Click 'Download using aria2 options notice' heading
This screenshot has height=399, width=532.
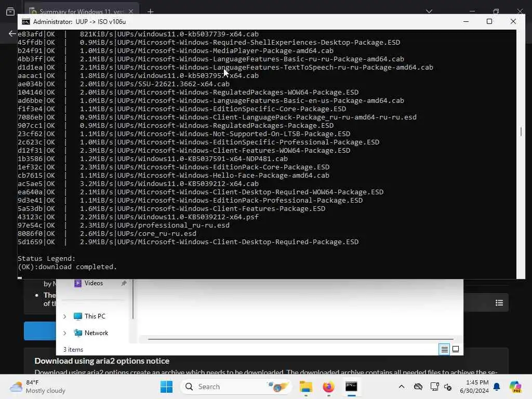click(102, 361)
